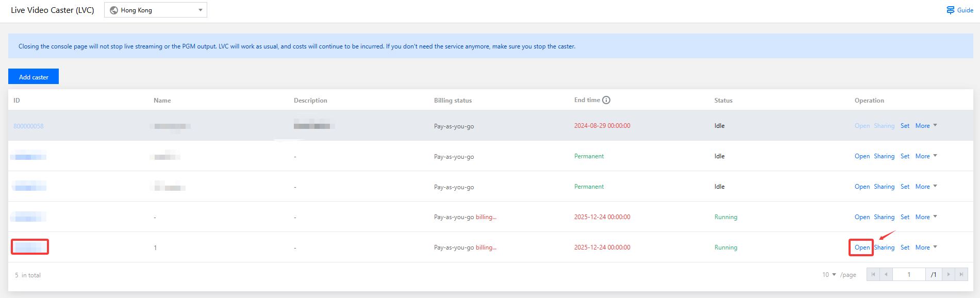Change the 10 per page size dropdown

[x=829, y=275]
